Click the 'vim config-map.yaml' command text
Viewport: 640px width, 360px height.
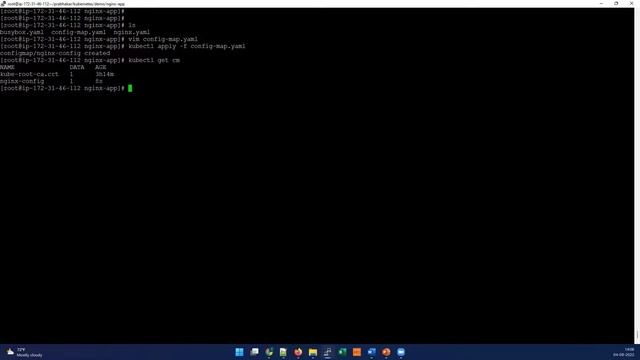pos(163,39)
